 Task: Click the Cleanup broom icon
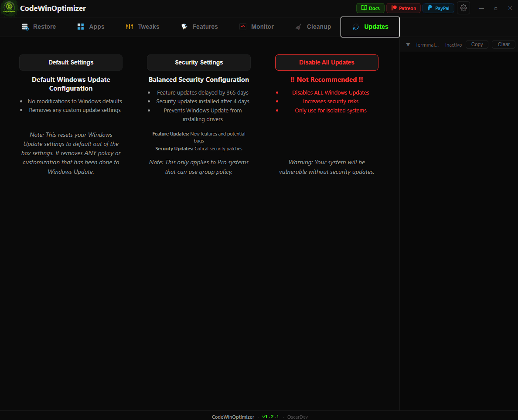click(x=298, y=27)
